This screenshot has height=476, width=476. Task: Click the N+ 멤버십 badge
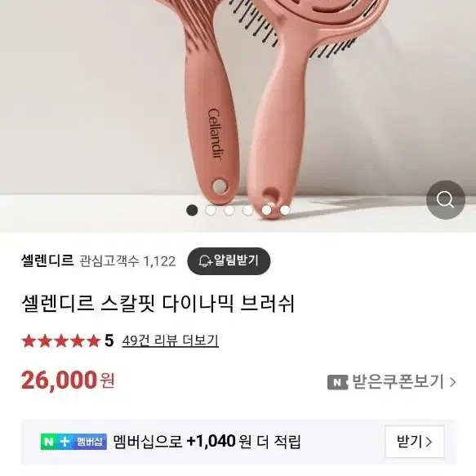point(73,442)
